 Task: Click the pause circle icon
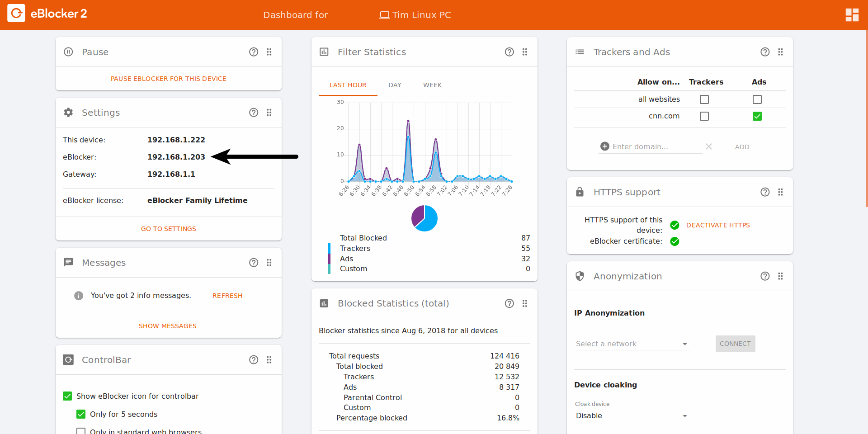68,52
